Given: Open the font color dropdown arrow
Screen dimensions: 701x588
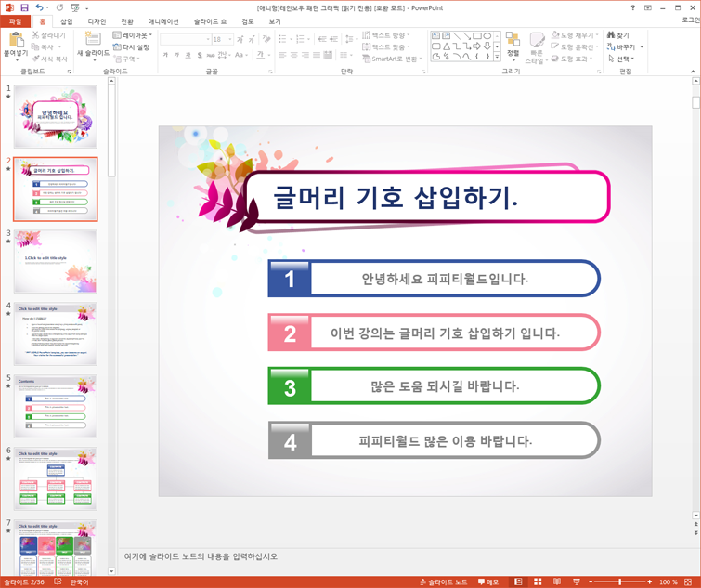Looking at the screenshot, I should pos(269,55).
